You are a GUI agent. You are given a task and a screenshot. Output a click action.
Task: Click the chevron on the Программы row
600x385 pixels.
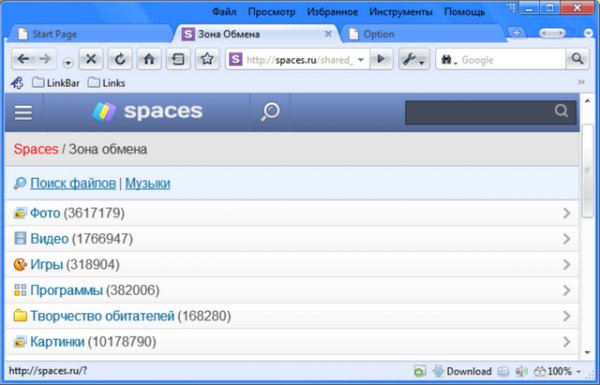pos(567,290)
